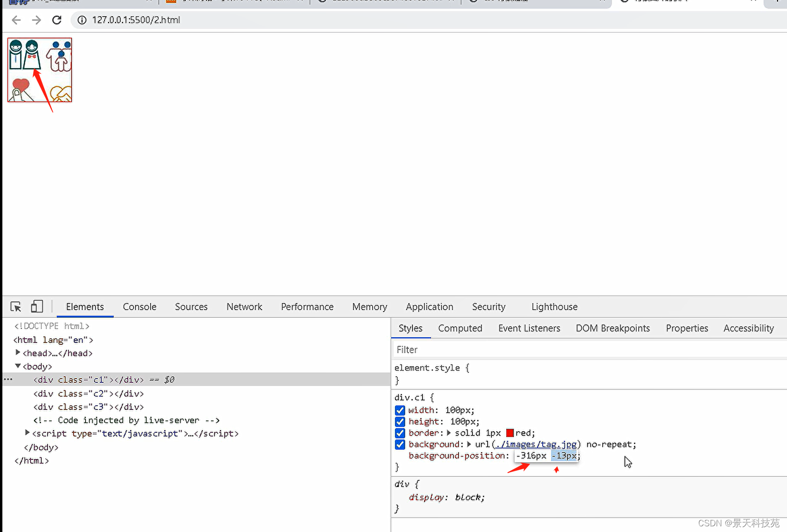Click the display: block declaration
The height and width of the screenshot is (532, 787).
[447, 497]
